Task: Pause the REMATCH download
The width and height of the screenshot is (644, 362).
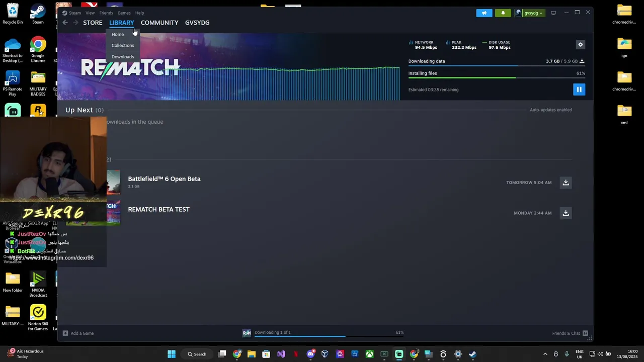Action: click(x=579, y=89)
